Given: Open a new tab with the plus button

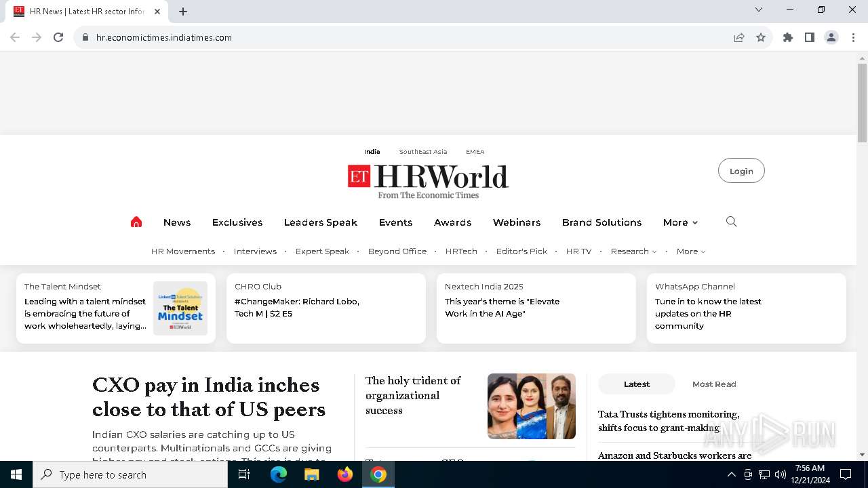Looking at the screenshot, I should click(183, 12).
